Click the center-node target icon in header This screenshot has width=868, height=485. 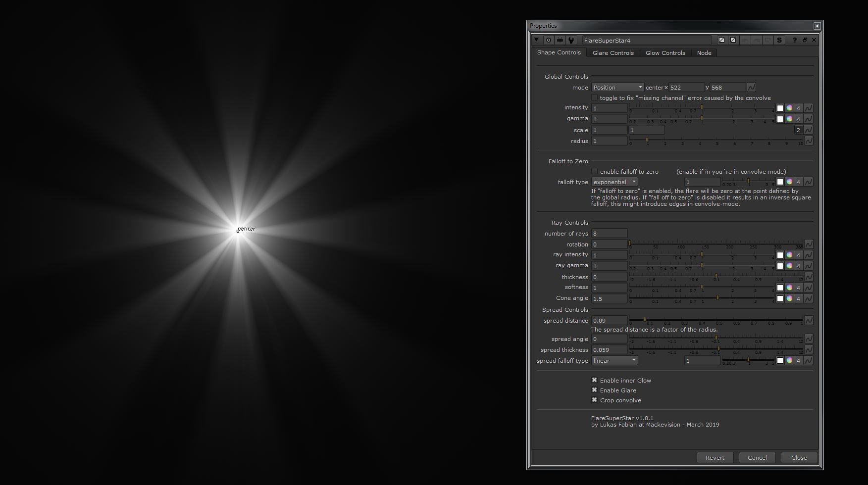point(549,40)
